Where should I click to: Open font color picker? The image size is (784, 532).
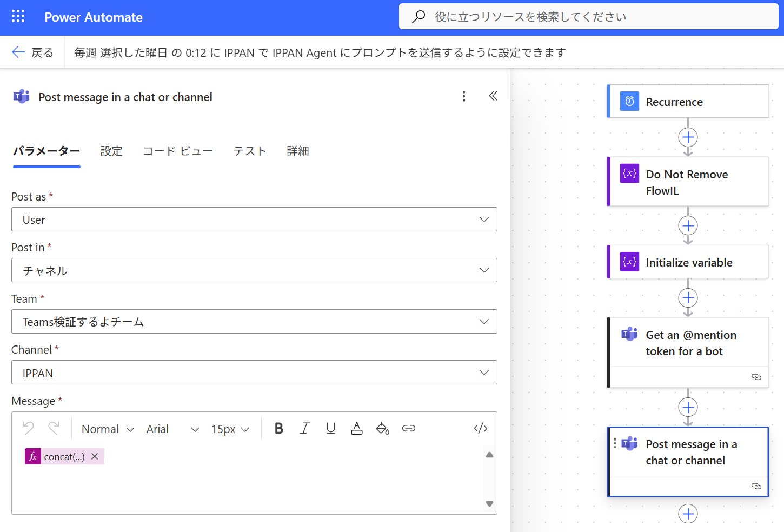tap(357, 428)
